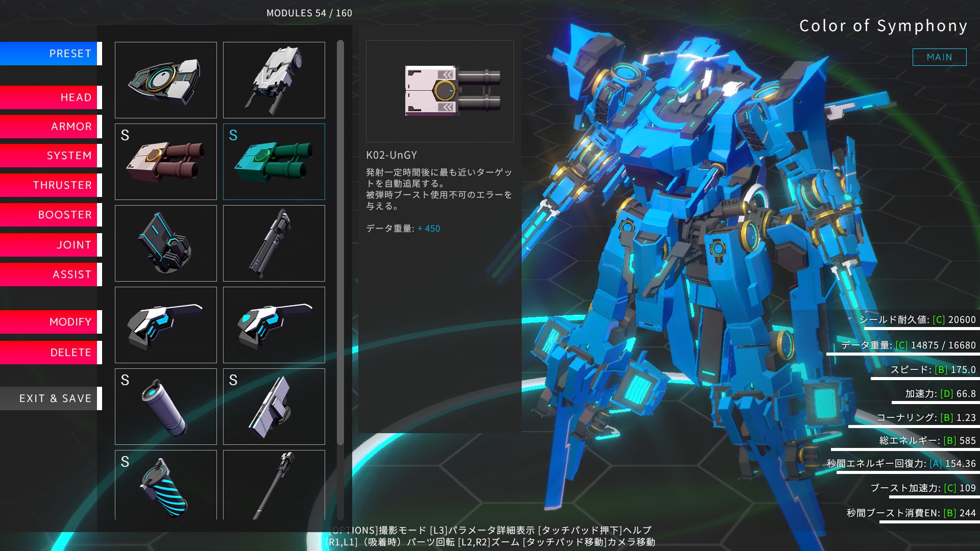
Task: Select the white flat panel S-type module
Action: click(274, 407)
